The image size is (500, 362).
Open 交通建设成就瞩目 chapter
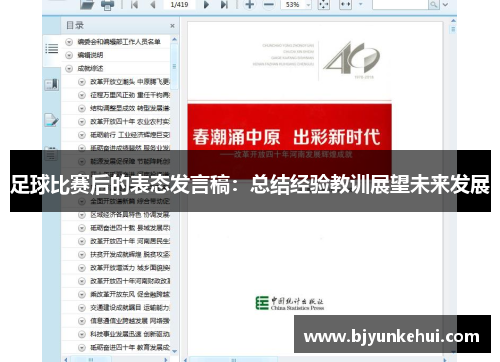point(130,308)
